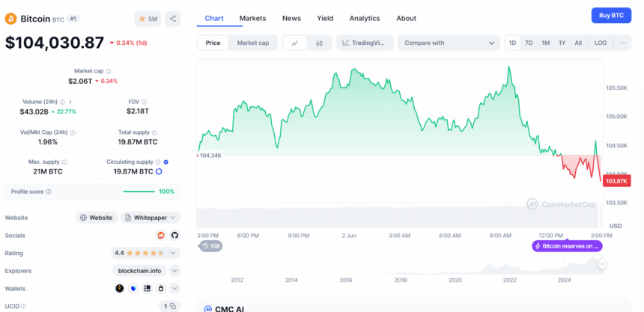Click the more options ellipsis on chart toolbar

tap(624, 43)
